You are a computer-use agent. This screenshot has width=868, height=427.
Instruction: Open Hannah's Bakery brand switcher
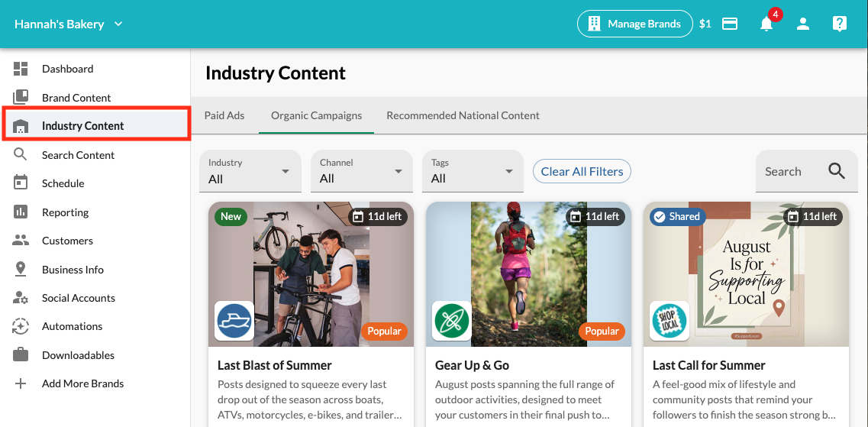coord(69,24)
